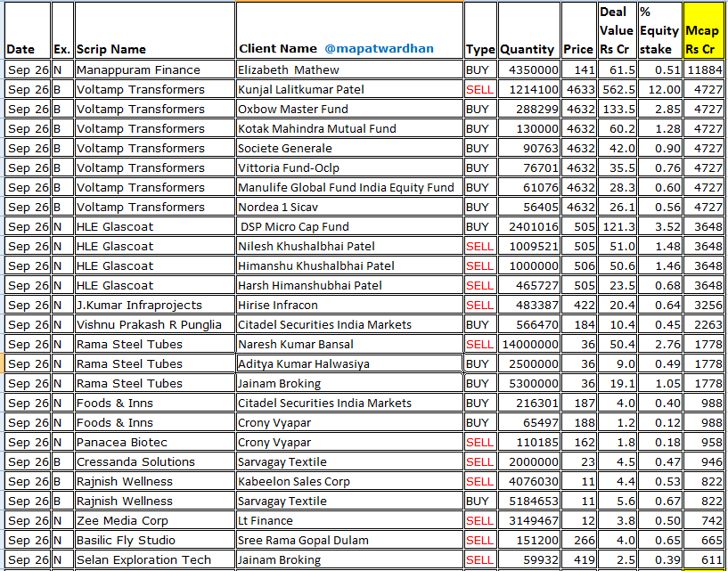Click the 611 Mcap cell
This screenshot has width=728, height=571.
pos(703,559)
